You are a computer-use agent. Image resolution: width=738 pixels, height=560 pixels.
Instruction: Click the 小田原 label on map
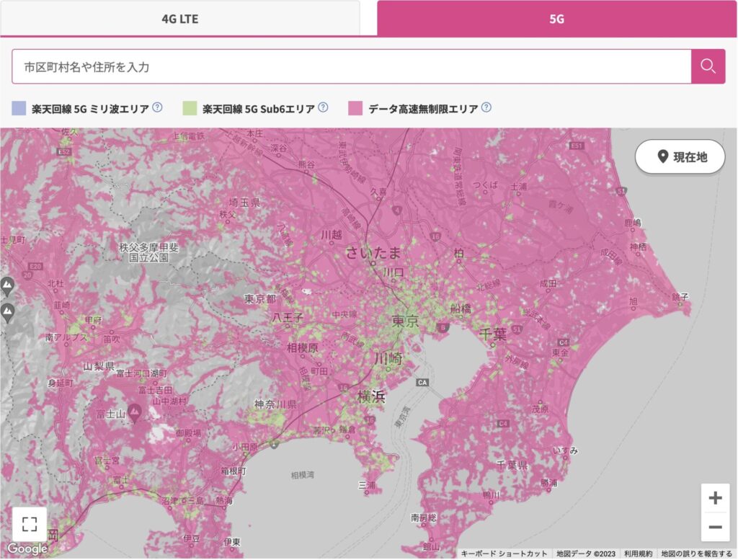click(x=245, y=447)
